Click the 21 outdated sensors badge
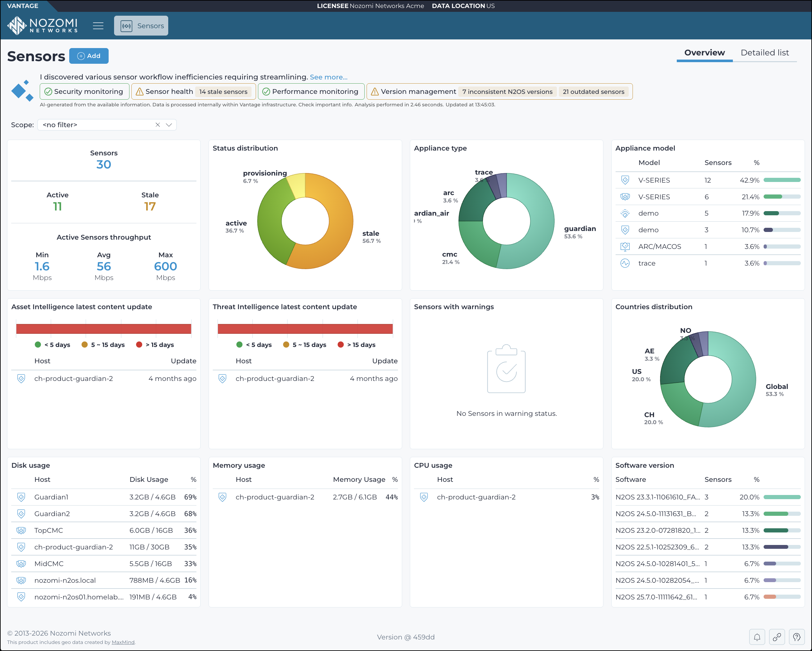The width and height of the screenshot is (812, 651). [593, 92]
